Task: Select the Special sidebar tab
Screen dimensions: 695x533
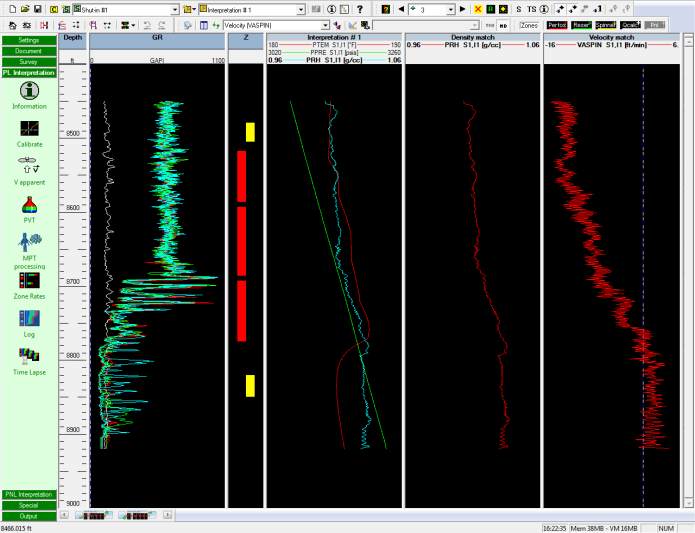Action: 29,506
